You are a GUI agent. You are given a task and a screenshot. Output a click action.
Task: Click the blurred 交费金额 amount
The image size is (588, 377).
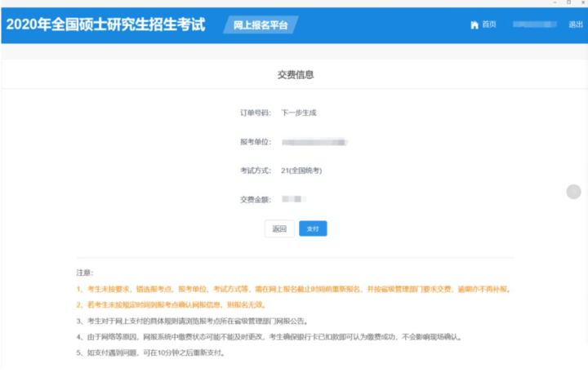tap(294, 199)
